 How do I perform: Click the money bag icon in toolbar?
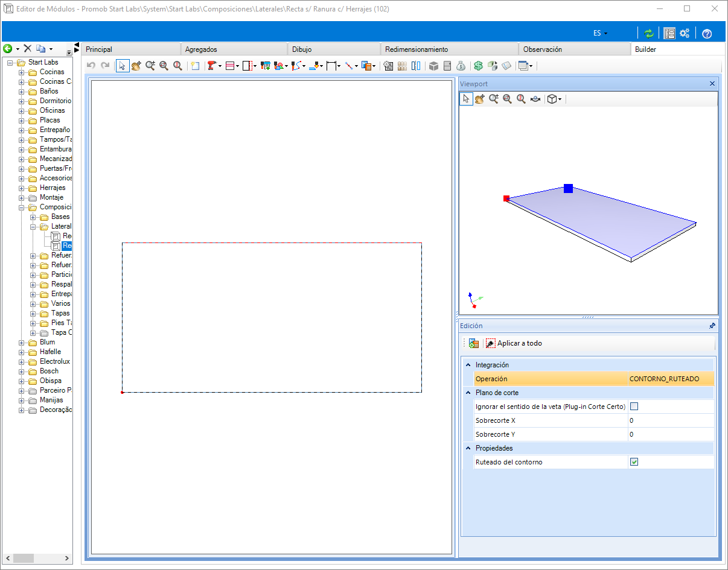tap(461, 66)
